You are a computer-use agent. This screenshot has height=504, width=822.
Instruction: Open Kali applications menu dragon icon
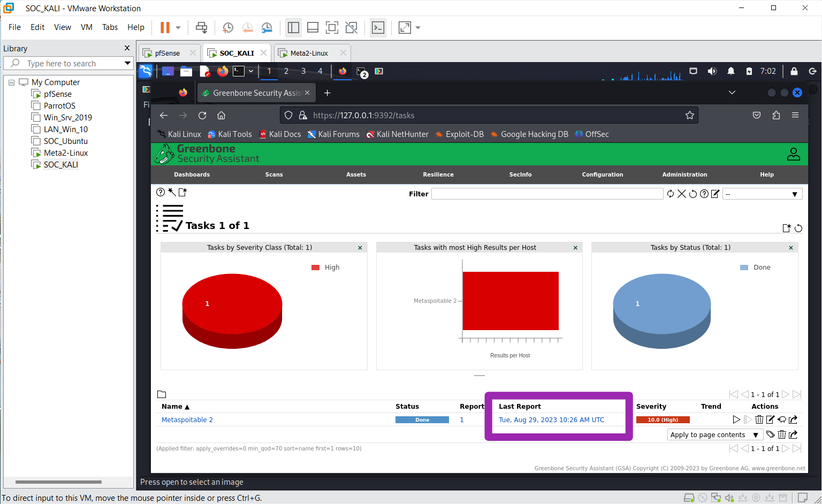click(146, 71)
